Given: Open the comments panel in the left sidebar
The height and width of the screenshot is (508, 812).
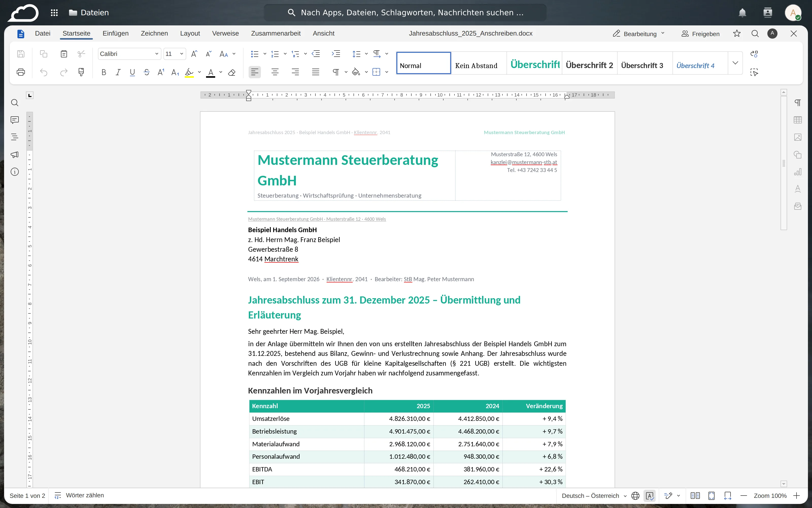Looking at the screenshot, I should pyautogui.click(x=14, y=120).
